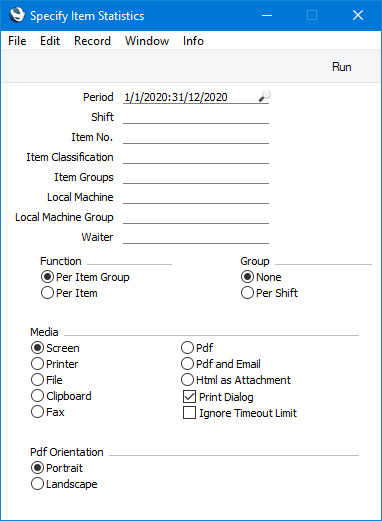Enable the Ignore Timeout Limit checkbox
382x521 pixels.
(189, 413)
